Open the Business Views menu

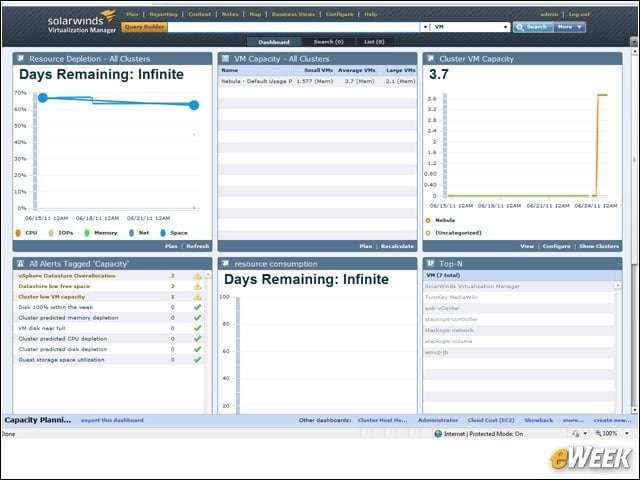click(x=293, y=14)
